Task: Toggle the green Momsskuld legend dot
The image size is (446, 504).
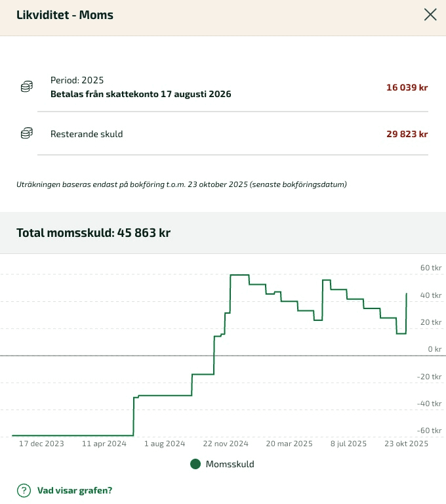Action: (195, 464)
